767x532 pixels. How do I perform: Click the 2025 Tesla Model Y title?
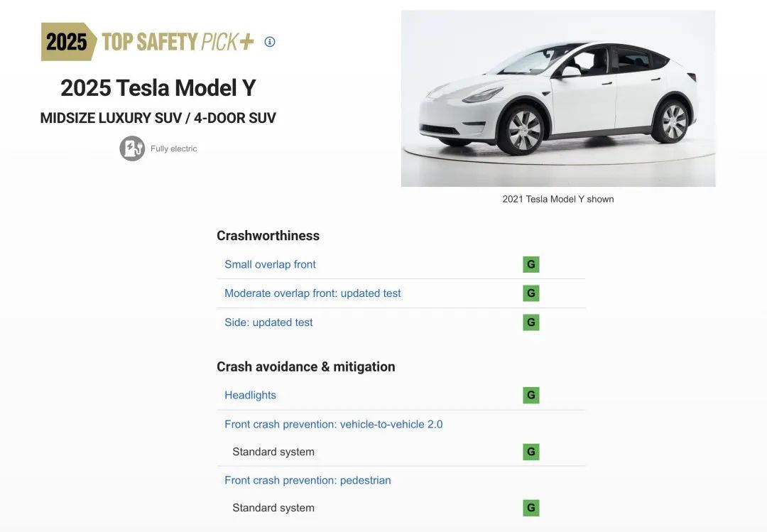pos(158,88)
